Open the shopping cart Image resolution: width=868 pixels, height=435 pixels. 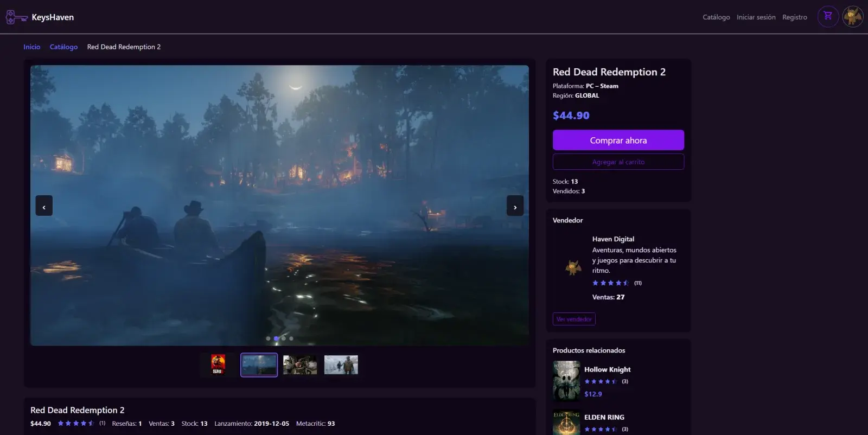[x=828, y=16]
